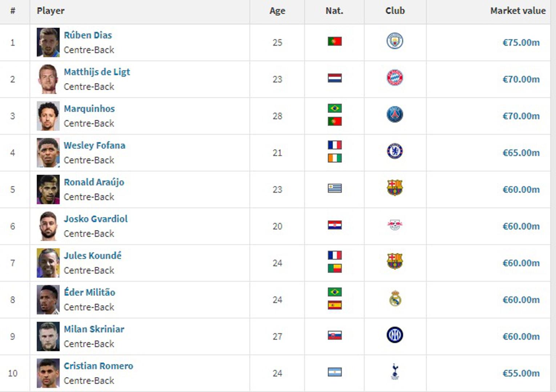Click Barcelona crest in Jules Koundé row
This screenshot has height=392, width=556.
pyautogui.click(x=395, y=261)
